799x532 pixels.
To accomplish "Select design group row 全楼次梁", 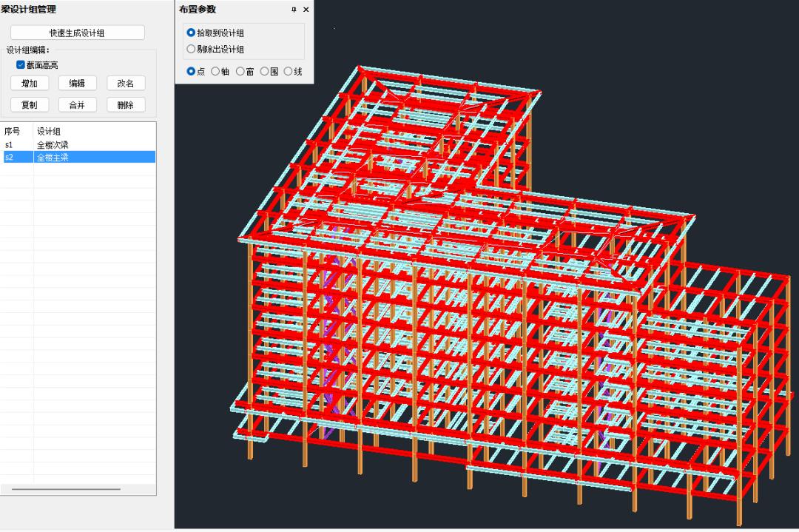I will [x=53, y=145].
